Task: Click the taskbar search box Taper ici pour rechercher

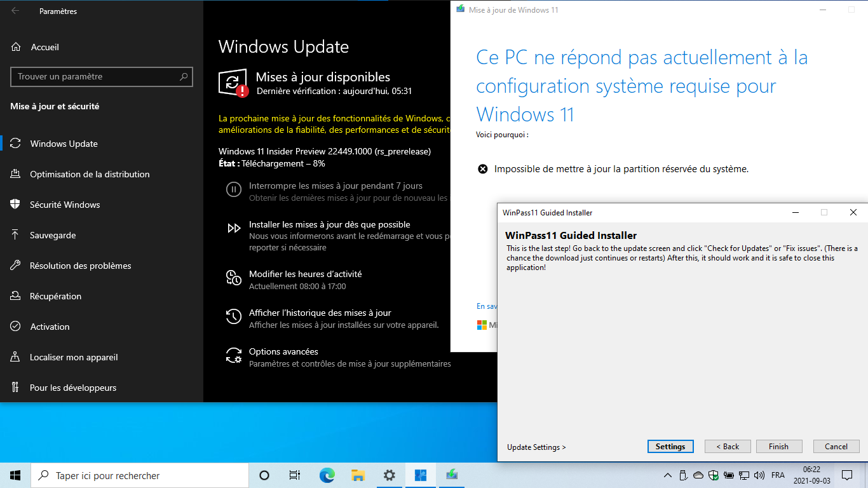Action: coord(140,475)
